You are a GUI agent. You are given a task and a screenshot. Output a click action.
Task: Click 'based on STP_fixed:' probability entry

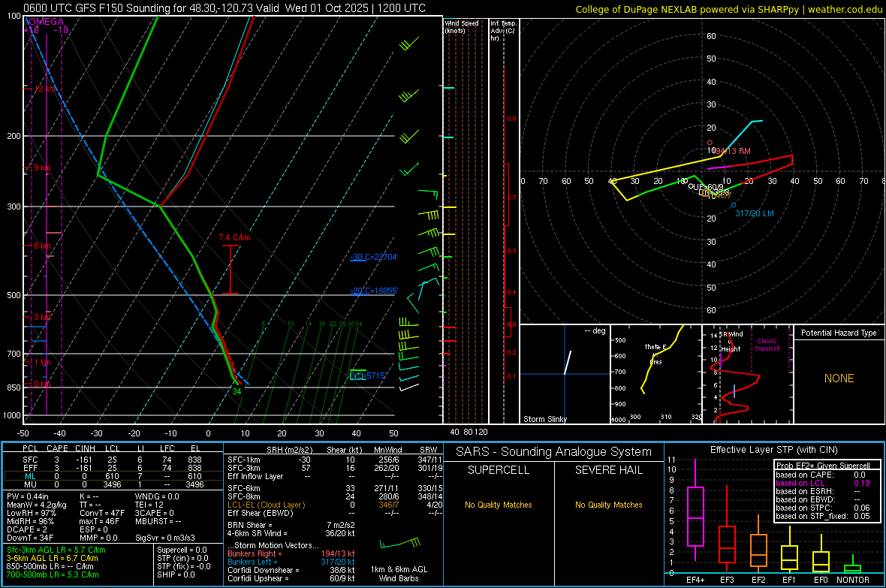pyautogui.click(x=823, y=516)
